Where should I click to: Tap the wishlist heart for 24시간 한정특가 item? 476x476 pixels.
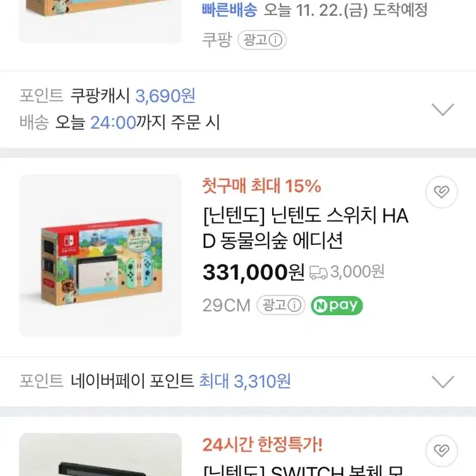(x=441, y=451)
